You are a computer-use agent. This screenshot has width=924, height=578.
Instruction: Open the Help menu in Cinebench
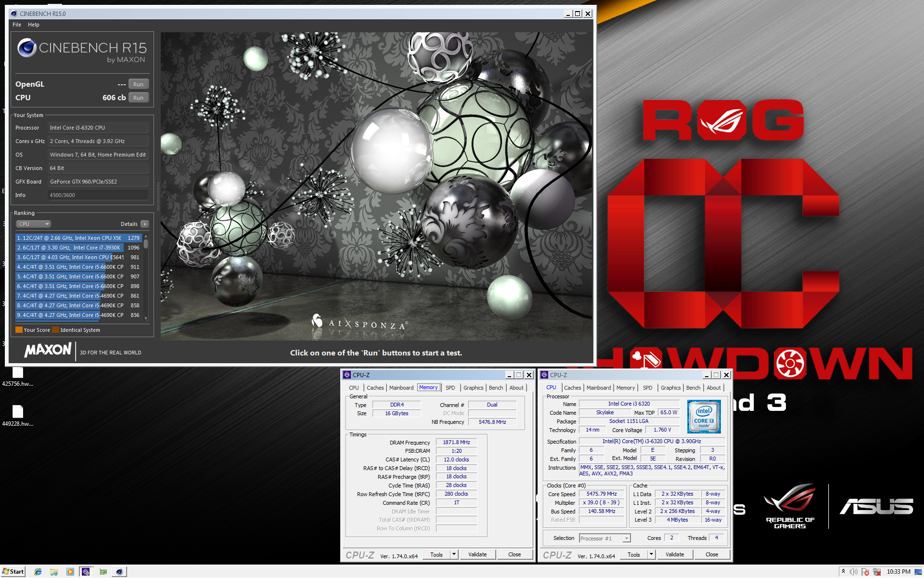(34, 25)
